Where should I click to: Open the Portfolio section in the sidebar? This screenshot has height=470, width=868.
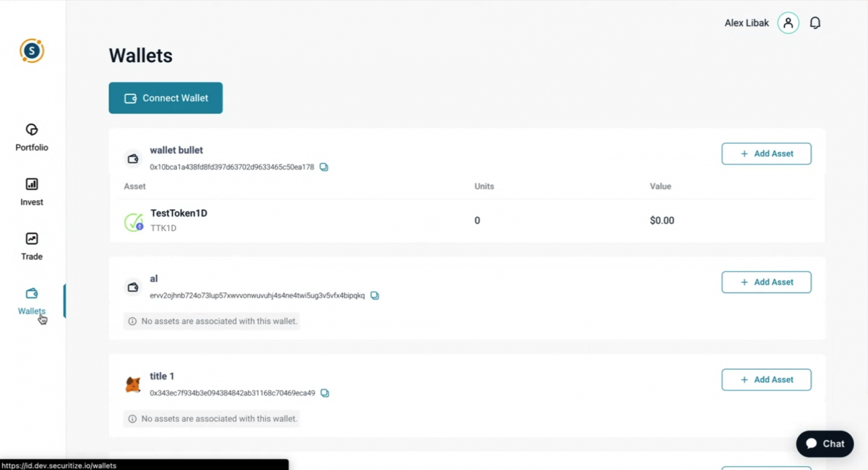tap(32, 137)
